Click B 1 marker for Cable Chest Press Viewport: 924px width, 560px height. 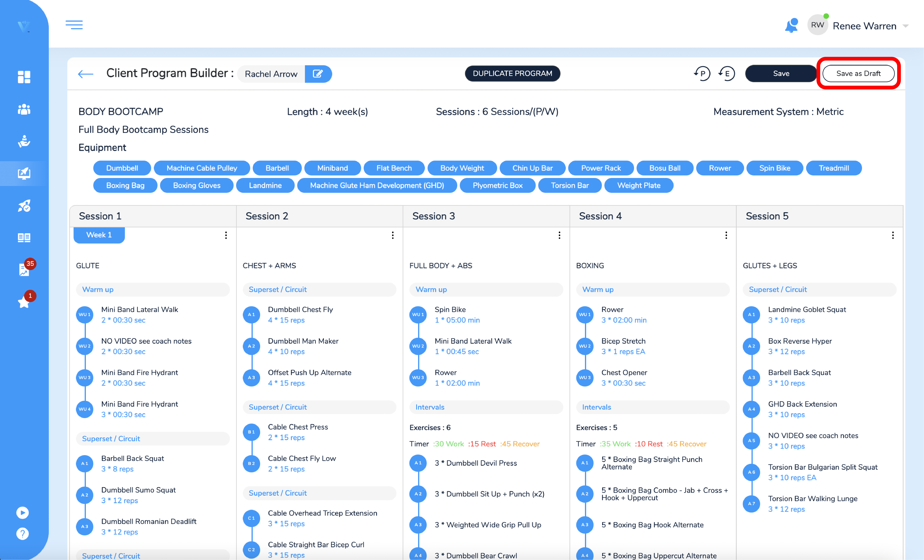[x=251, y=432]
